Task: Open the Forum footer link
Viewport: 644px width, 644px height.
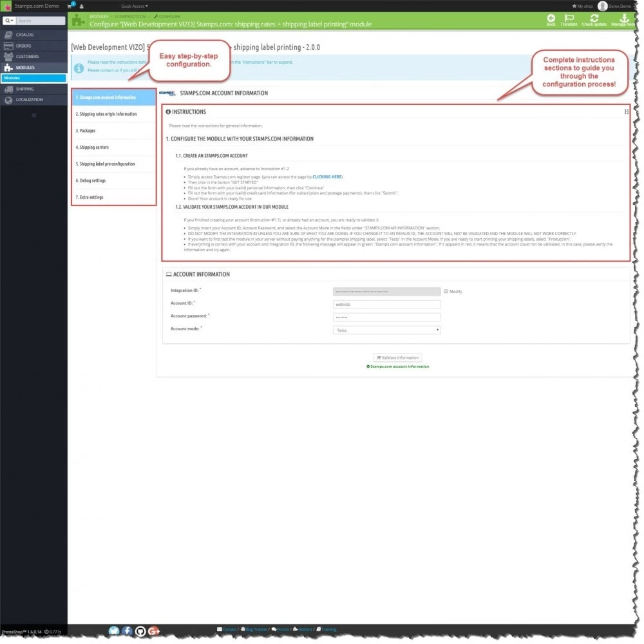Action: [280, 629]
